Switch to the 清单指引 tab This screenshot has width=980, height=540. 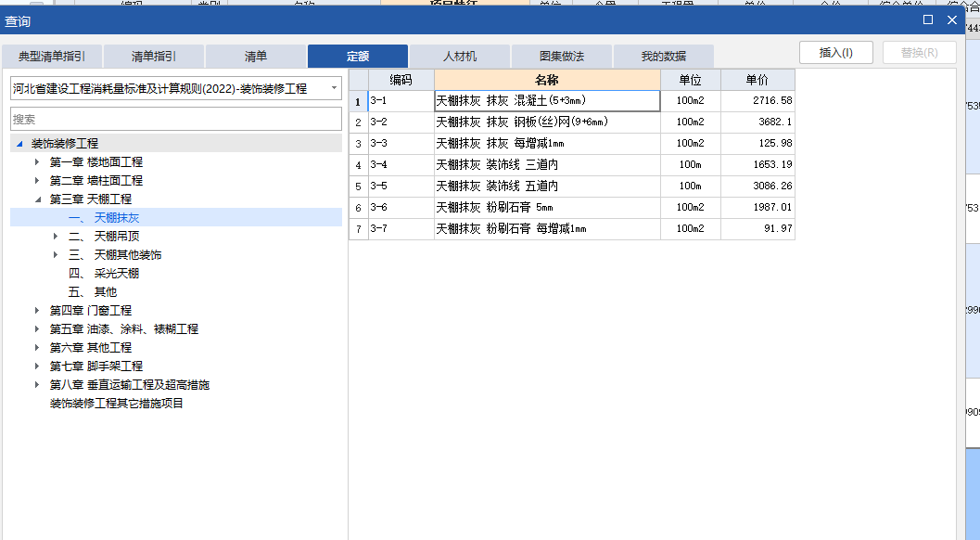tap(153, 56)
